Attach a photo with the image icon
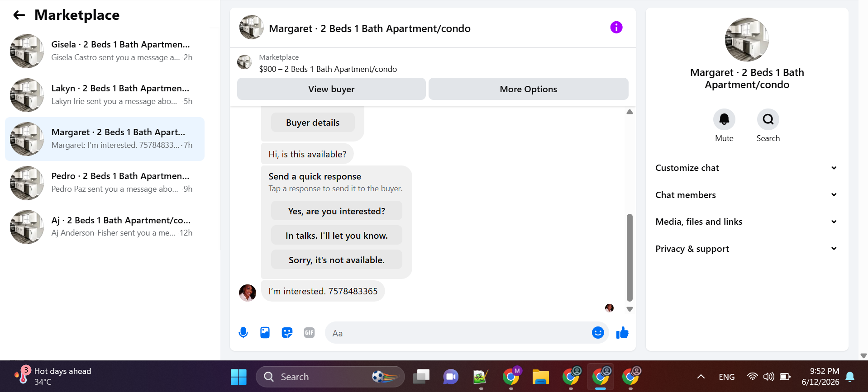 click(x=265, y=333)
